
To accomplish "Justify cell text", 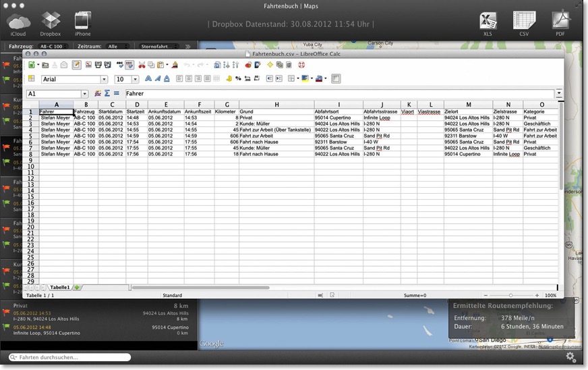I will point(208,78).
